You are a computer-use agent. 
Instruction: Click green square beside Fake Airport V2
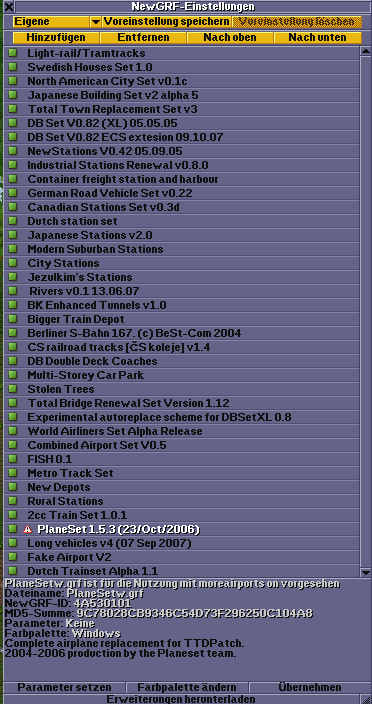13,557
